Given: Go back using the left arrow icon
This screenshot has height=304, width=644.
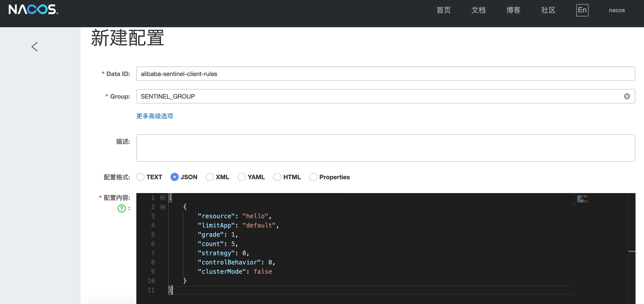Looking at the screenshot, I should [x=35, y=47].
